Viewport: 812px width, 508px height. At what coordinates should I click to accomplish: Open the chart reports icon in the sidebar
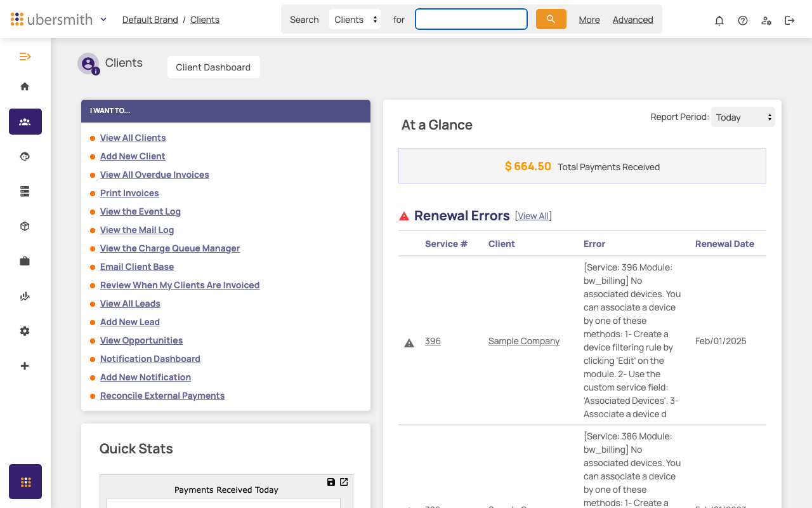[25, 296]
